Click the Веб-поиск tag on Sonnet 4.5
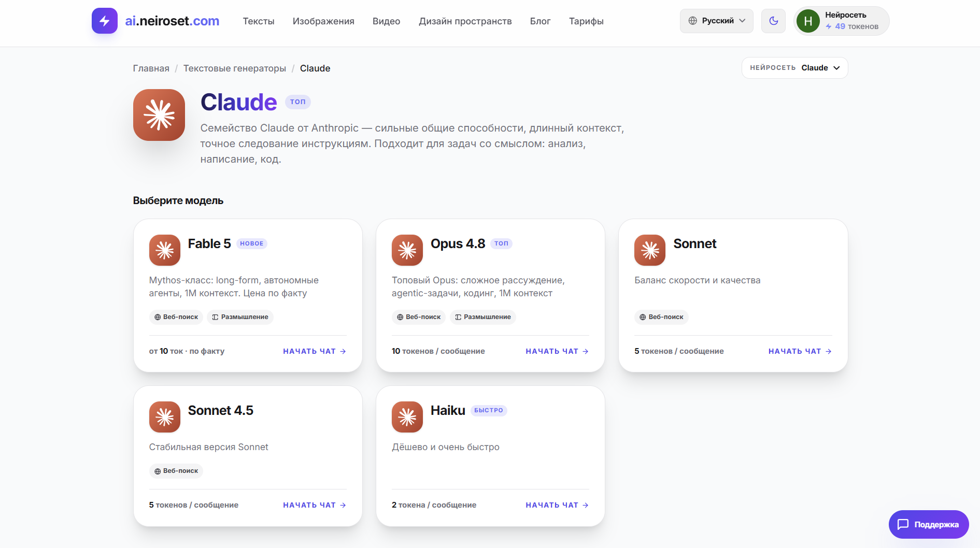The height and width of the screenshot is (548, 980). (176, 471)
